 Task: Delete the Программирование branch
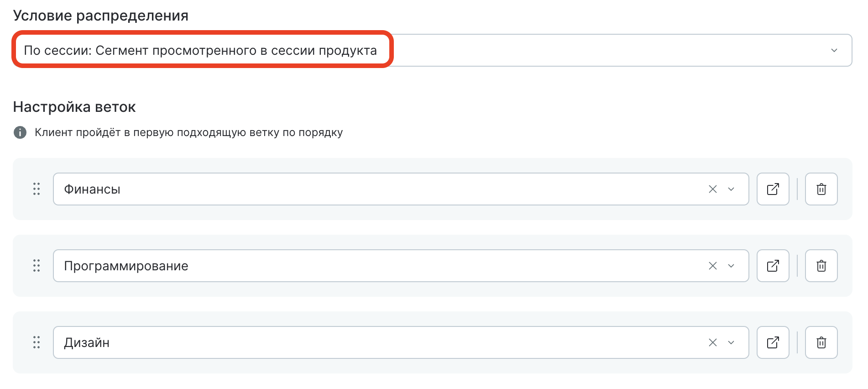point(821,266)
